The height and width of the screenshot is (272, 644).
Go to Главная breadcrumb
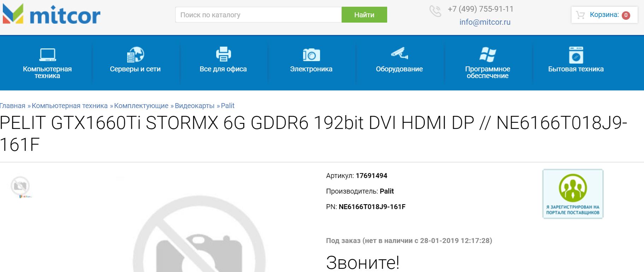click(12, 106)
